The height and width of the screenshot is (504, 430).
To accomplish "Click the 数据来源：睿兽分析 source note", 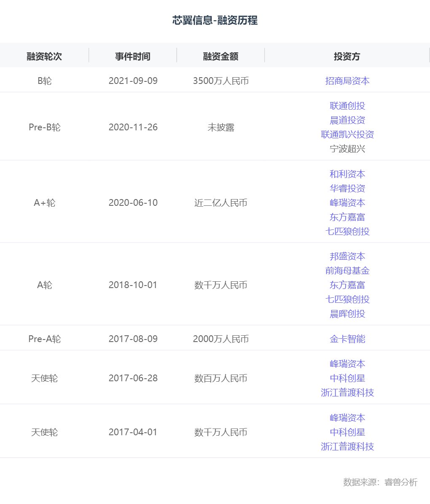I will tap(380, 482).
